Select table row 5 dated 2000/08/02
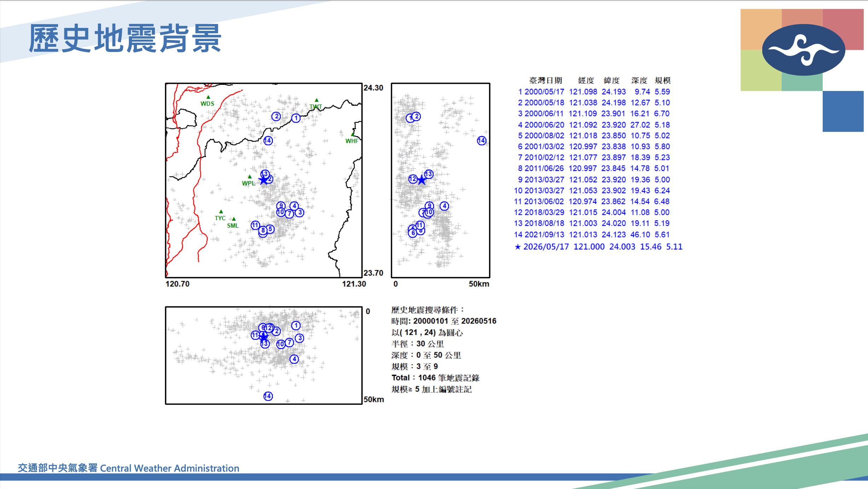The width and height of the screenshot is (868, 489). click(594, 136)
